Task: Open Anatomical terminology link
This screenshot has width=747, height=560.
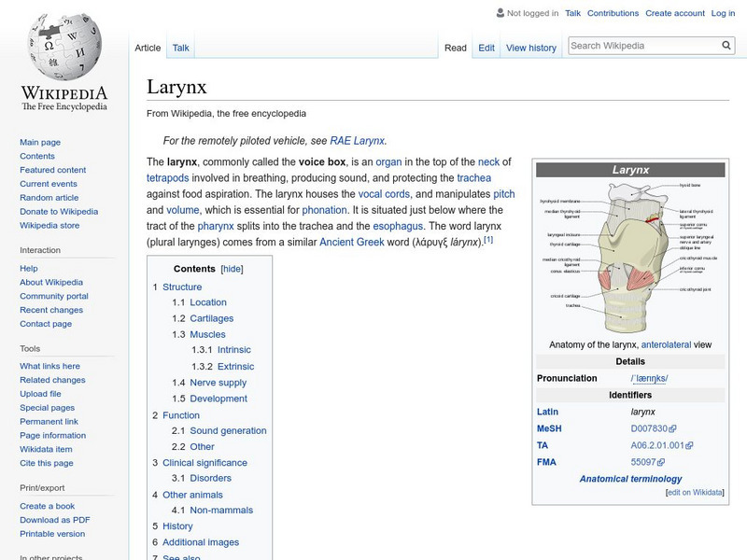Action: pyautogui.click(x=631, y=479)
